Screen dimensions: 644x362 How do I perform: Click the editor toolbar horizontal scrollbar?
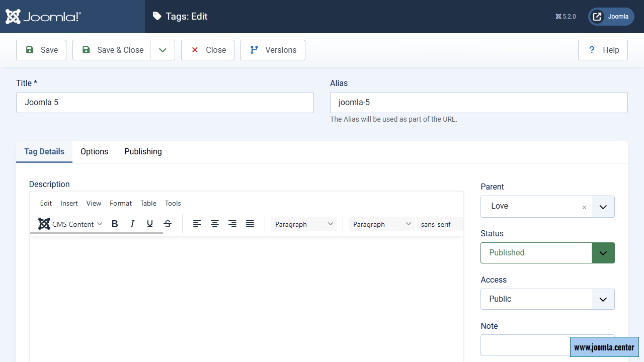(97, 233)
